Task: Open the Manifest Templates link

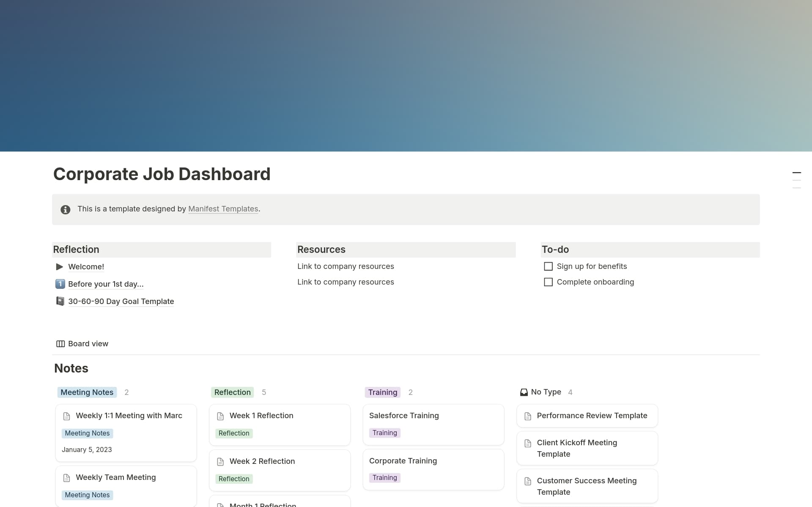Action: tap(223, 209)
